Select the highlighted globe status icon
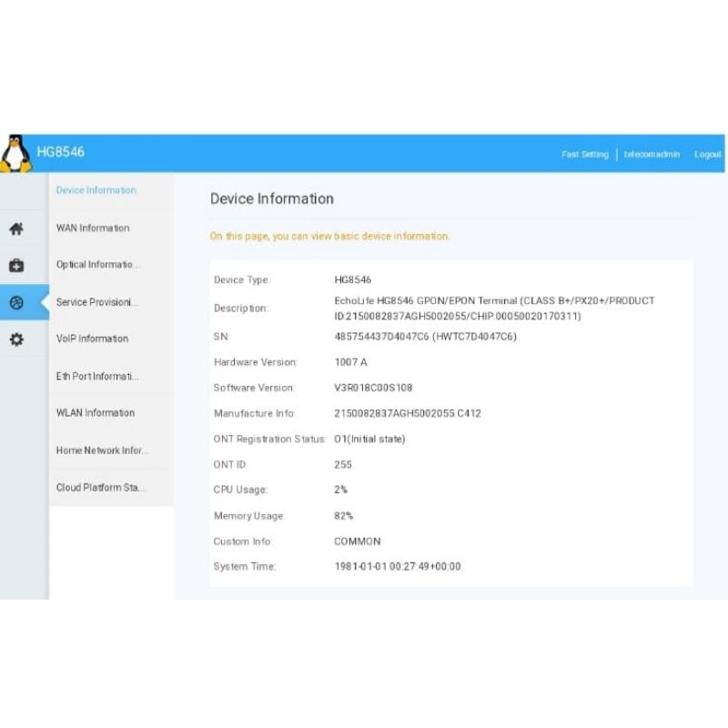Image resolution: width=728 pixels, height=728 pixels. tap(16, 303)
